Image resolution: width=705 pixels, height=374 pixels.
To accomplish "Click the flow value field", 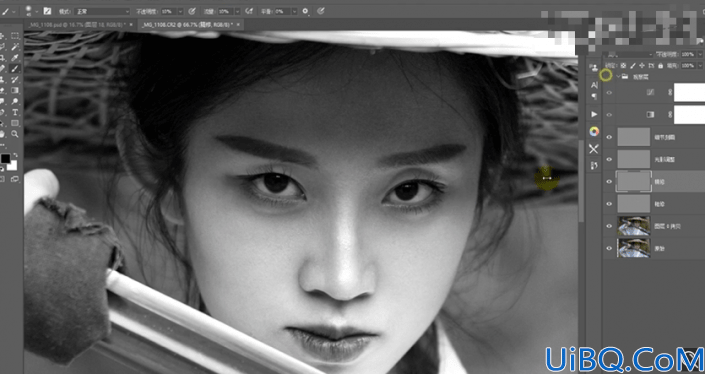I will point(226,11).
